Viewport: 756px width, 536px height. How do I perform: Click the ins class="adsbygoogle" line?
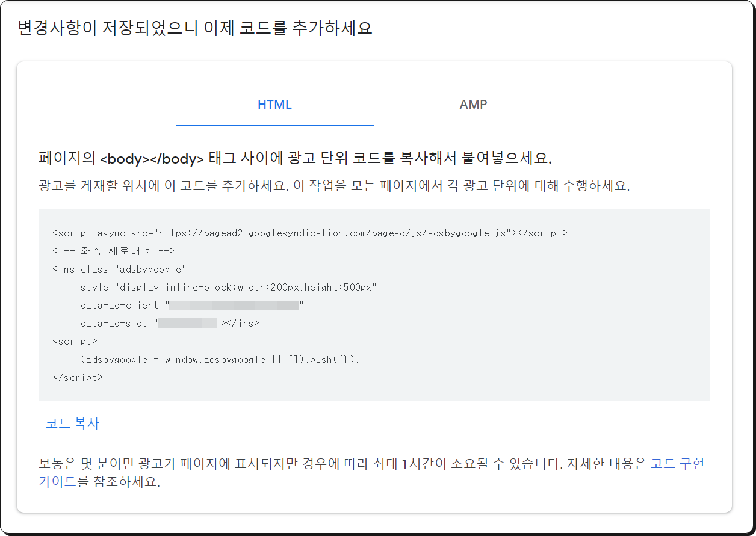pyautogui.click(x=120, y=270)
